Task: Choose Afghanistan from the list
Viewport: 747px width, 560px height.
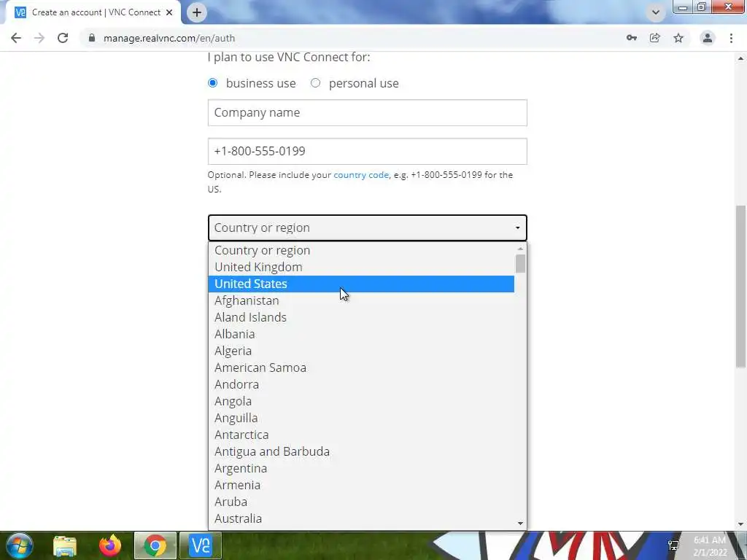Action: coord(361,300)
